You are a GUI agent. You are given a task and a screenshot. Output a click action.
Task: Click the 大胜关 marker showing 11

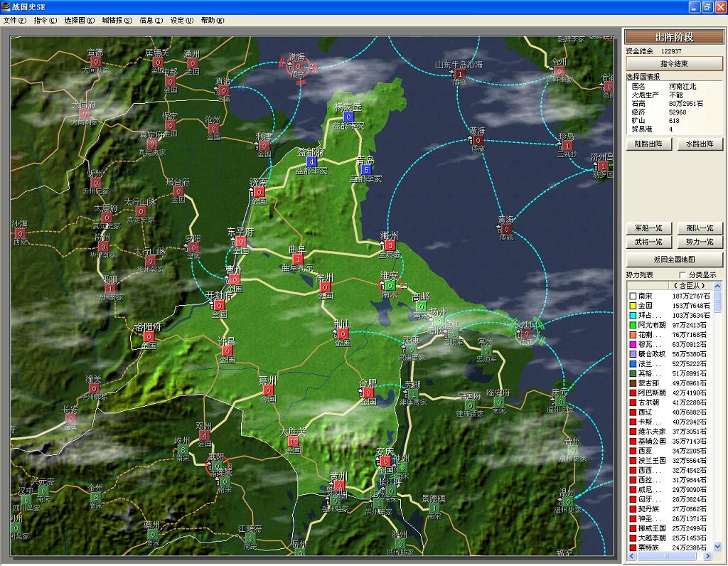point(293,441)
